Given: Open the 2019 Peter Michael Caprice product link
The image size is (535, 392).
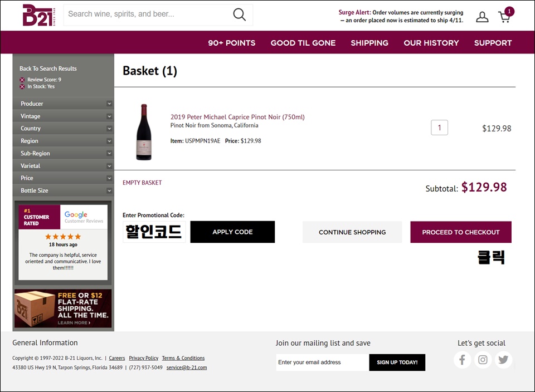Looking at the screenshot, I should coord(237,117).
